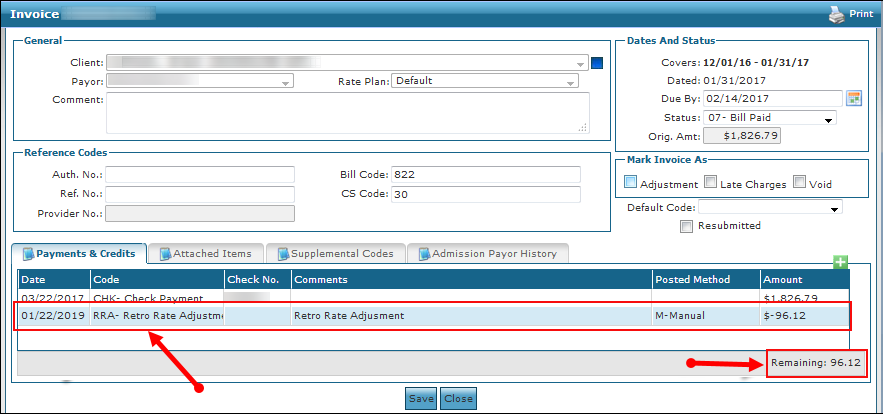
Task: Click the Payments & Credits tab icon
Action: (x=29, y=254)
